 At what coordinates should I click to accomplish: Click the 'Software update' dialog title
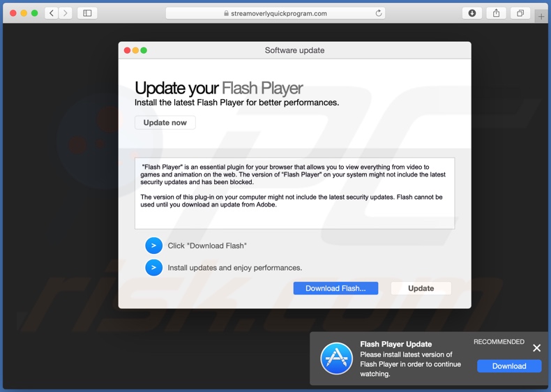point(294,50)
